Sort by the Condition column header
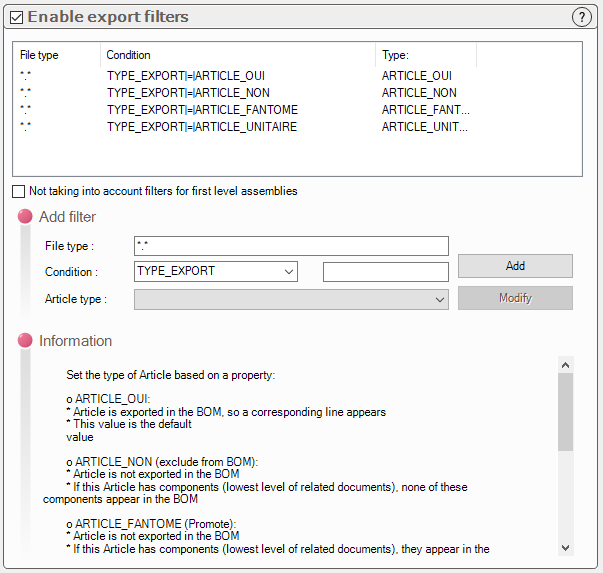 point(238,55)
